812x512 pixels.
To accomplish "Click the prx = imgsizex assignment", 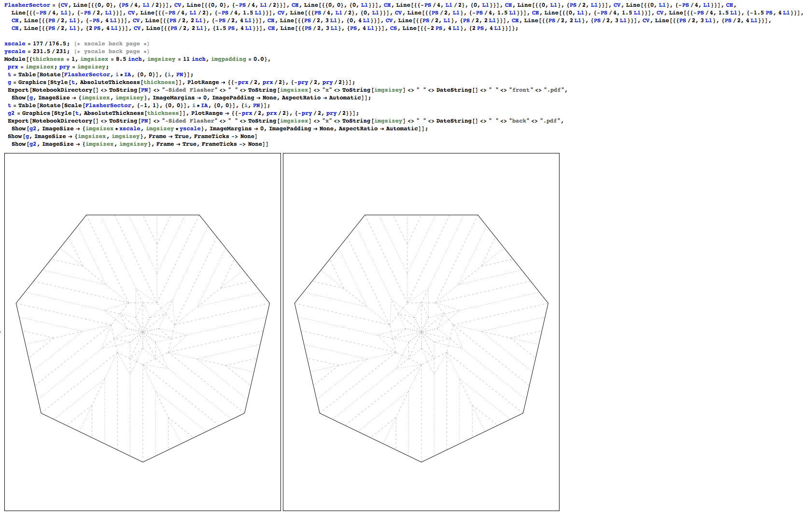I will [31, 67].
